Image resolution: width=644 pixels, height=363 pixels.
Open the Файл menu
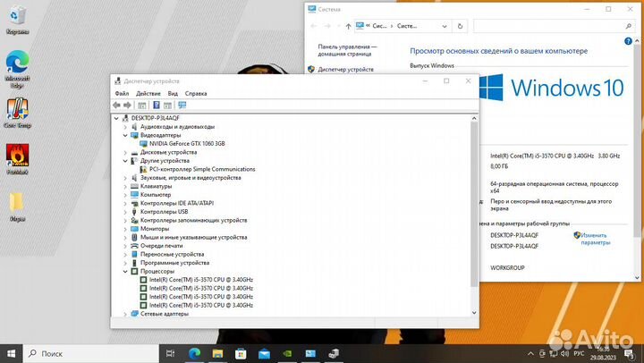[122, 94]
